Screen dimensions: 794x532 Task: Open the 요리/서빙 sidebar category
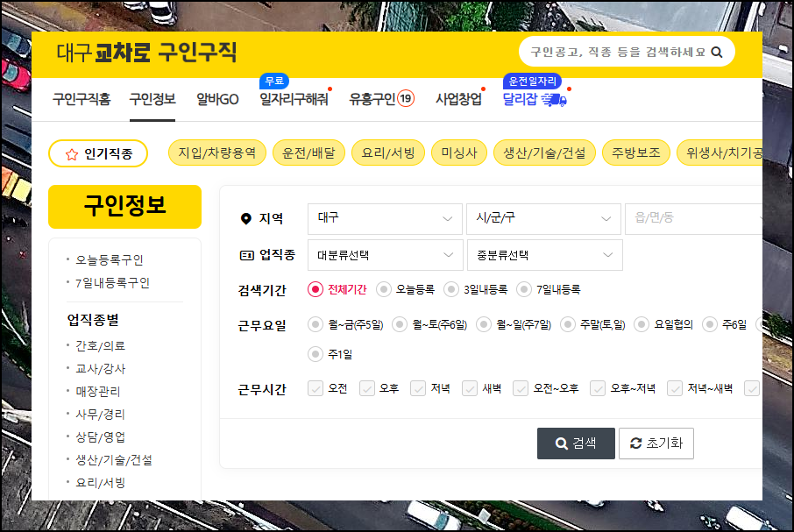[100, 483]
